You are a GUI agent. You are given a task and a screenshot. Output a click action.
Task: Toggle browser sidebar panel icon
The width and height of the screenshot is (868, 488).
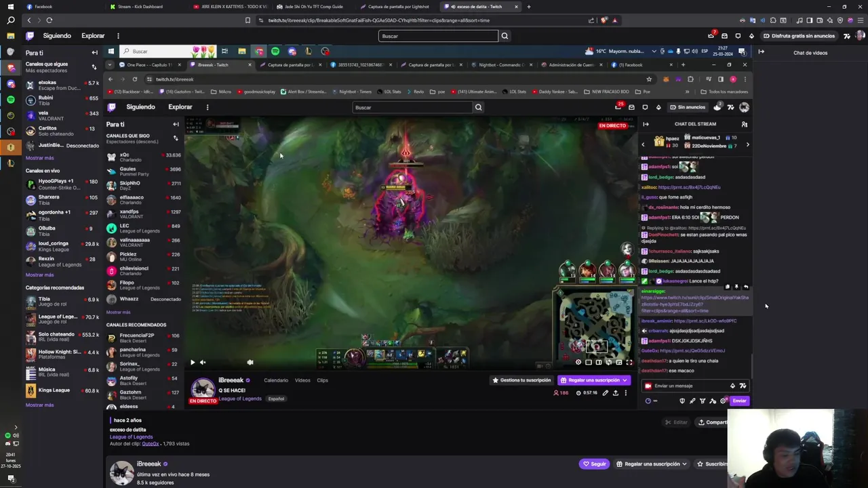click(810, 20)
